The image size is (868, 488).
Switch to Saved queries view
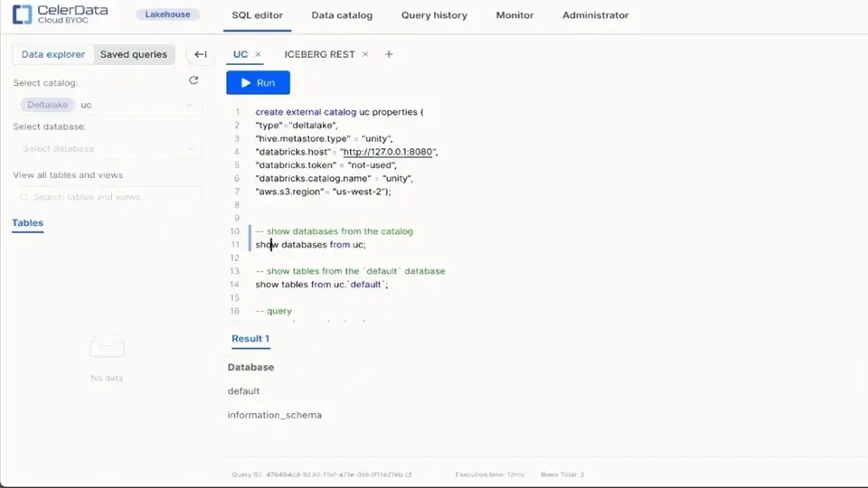[133, 54]
